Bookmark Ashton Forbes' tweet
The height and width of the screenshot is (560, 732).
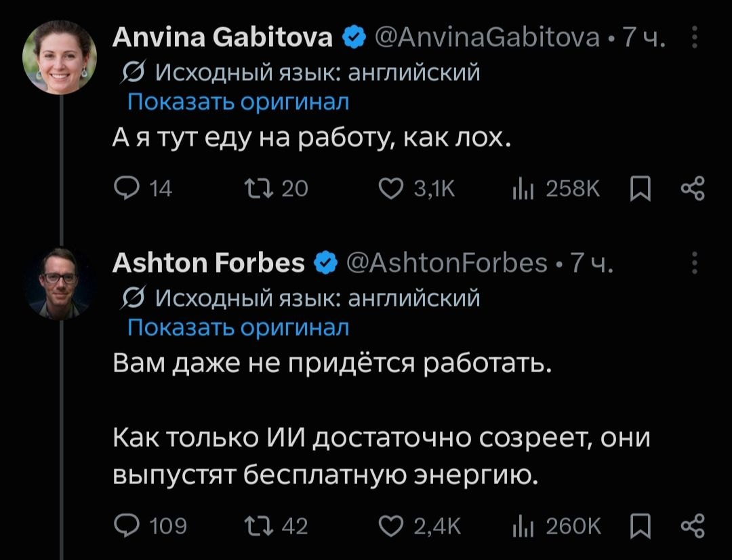tap(640, 526)
